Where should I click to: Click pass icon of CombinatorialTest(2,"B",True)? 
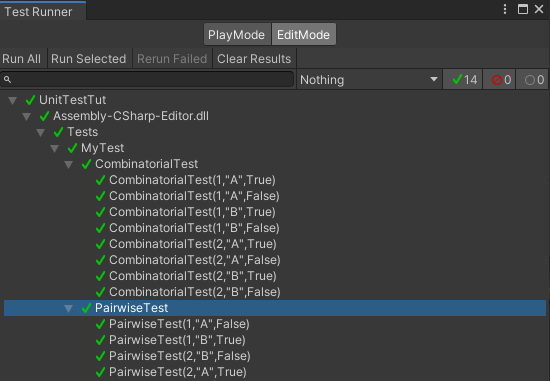point(100,276)
